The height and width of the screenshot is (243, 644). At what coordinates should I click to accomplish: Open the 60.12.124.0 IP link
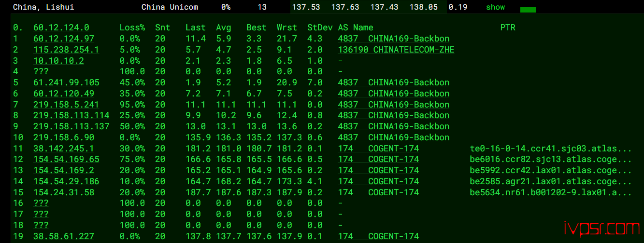(61, 27)
